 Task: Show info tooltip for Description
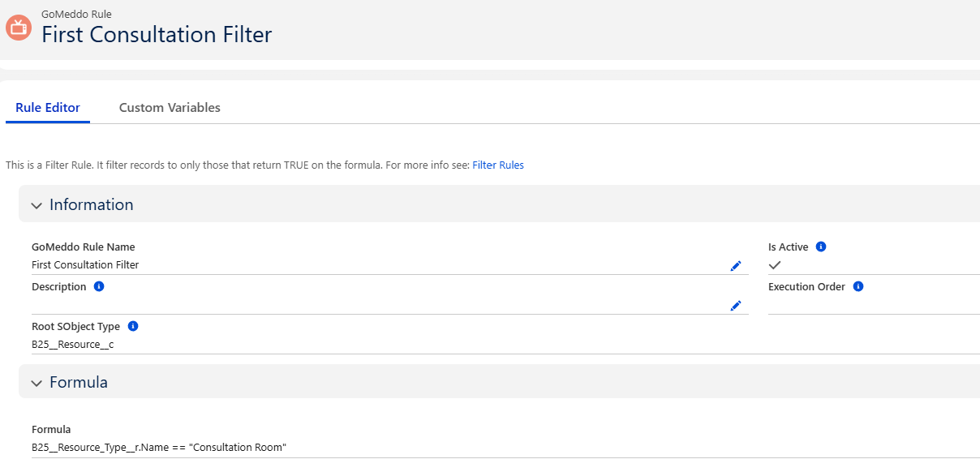click(x=99, y=286)
